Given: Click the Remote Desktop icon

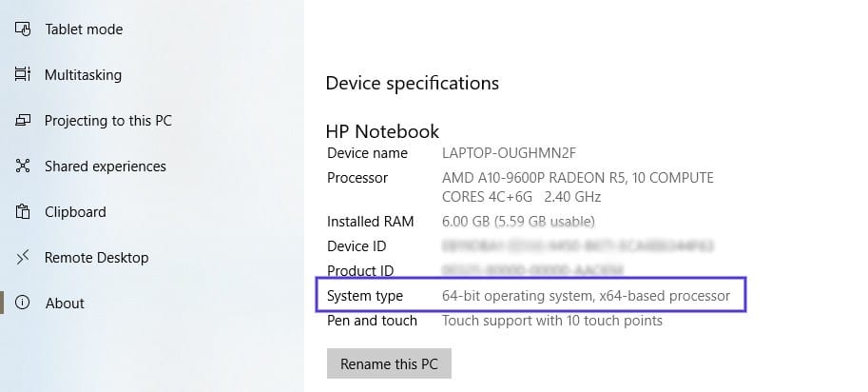Looking at the screenshot, I should [24, 258].
